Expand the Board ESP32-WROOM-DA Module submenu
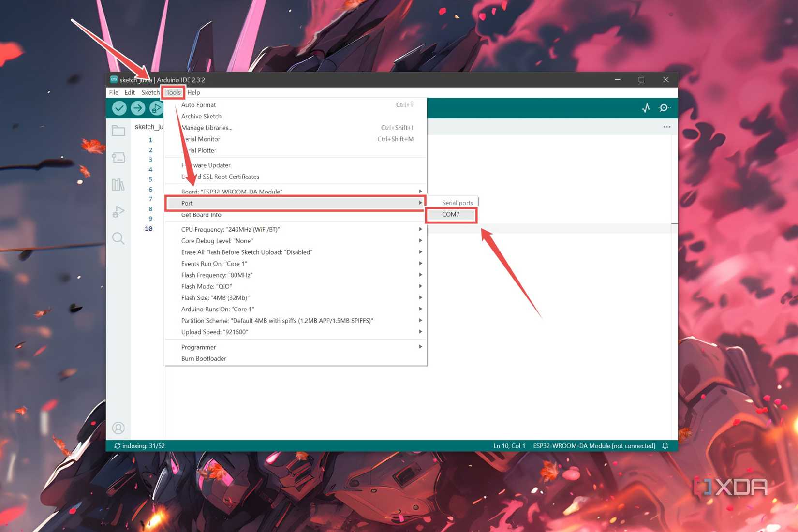 tap(296, 191)
